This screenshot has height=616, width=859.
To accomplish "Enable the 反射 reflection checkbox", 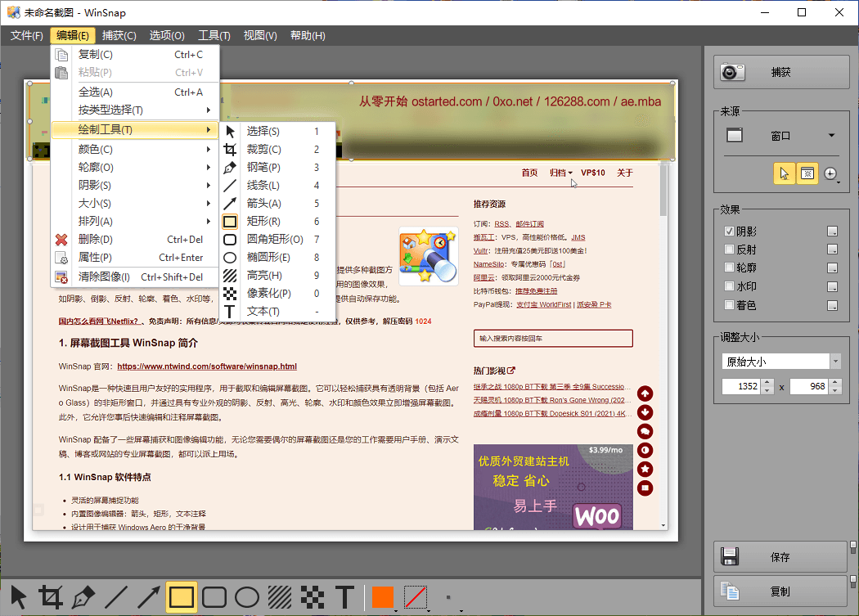I will pyautogui.click(x=729, y=250).
